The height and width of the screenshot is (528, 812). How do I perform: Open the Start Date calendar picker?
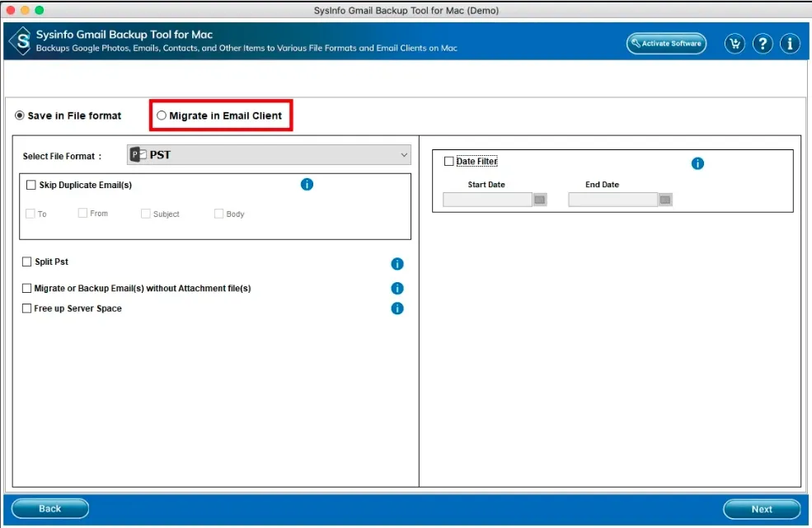pos(540,200)
